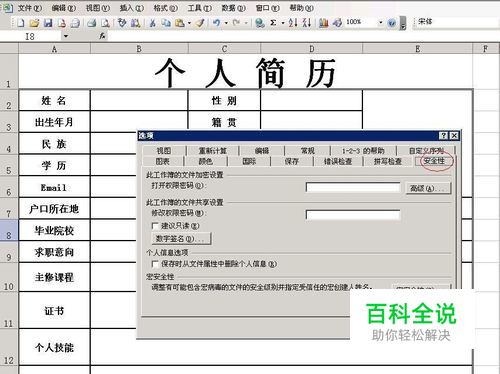This screenshot has height=374, width=500.
Task: Click the Cut scissors icon
Action: [152, 23]
